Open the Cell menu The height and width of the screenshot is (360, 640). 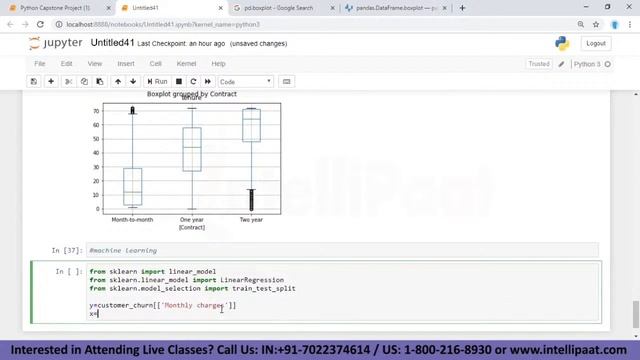click(156, 64)
